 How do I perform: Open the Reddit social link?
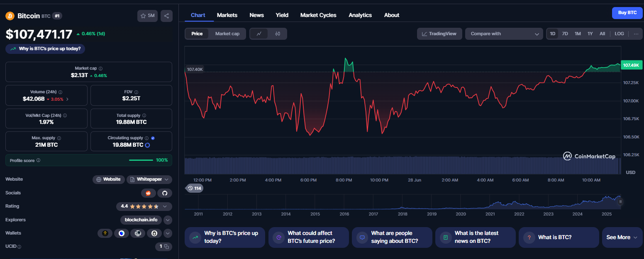pos(149,193)
